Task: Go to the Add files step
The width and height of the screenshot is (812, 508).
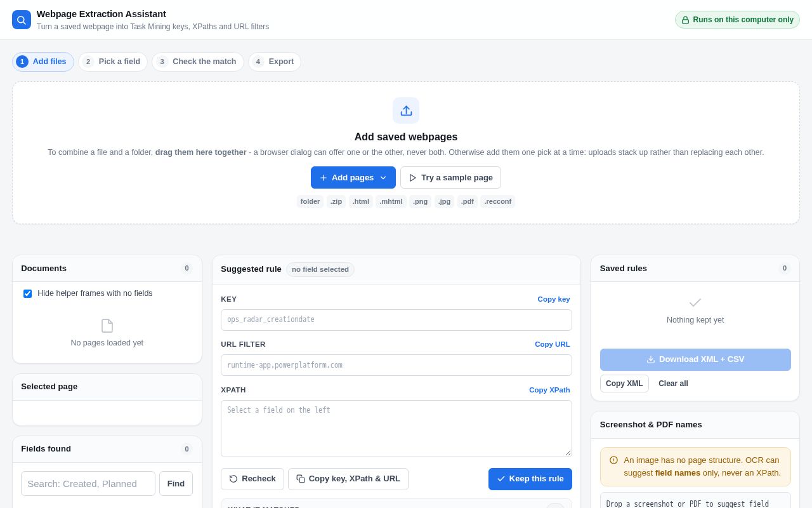Action: (43, 62)
